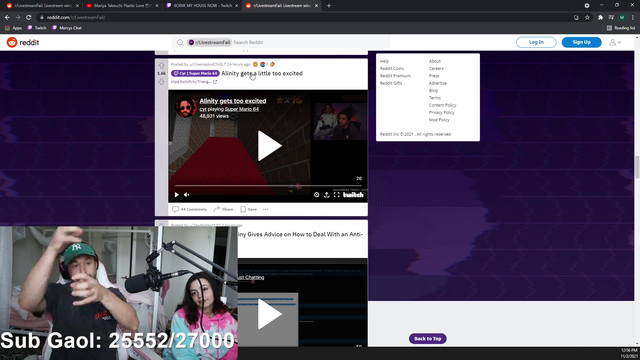
Task: Click the streamer avatar in the clip overlay
Action: [186, 107]
